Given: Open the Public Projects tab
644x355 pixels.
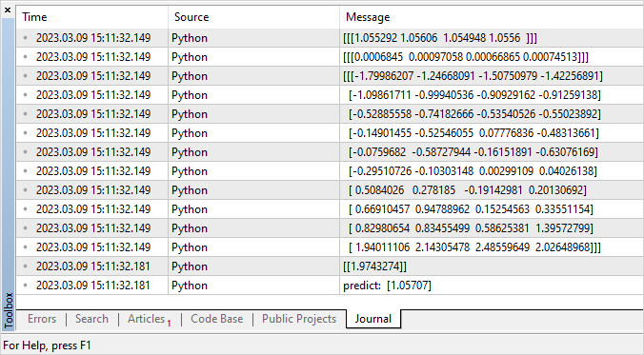Looking at the screenshot, I should pyautogui.click(x=299, y=319).
